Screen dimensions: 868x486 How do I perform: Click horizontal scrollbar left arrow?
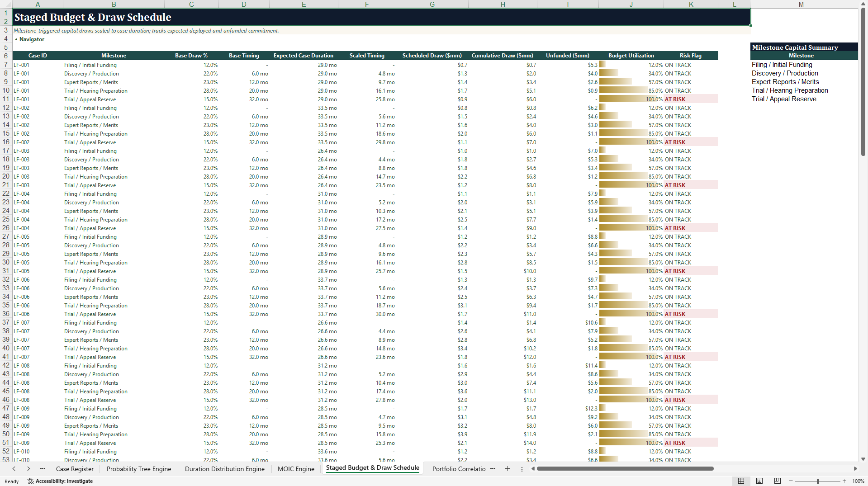(x=533, y=469)
